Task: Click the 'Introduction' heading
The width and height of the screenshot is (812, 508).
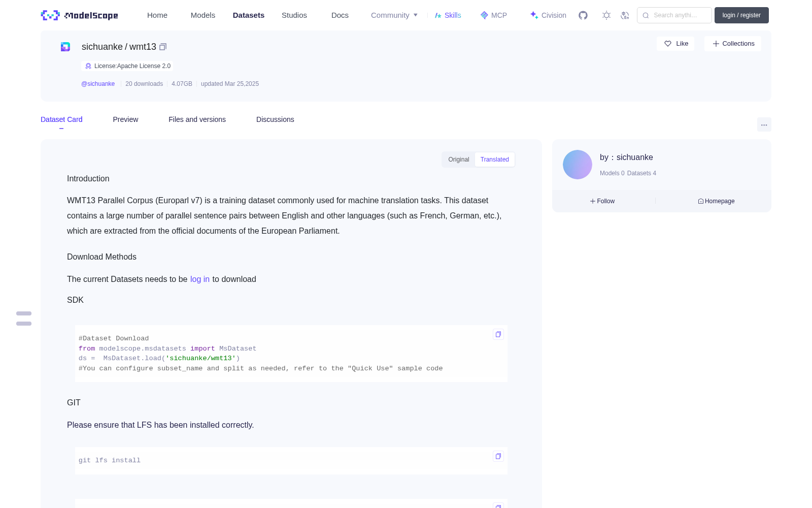Action: 88,179
